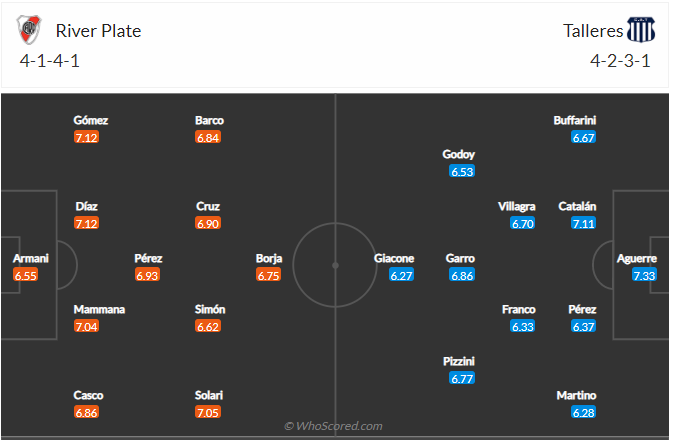
Task: Select Pérez's 6.93 River Plate rating
Action: [x=148, y=275]
